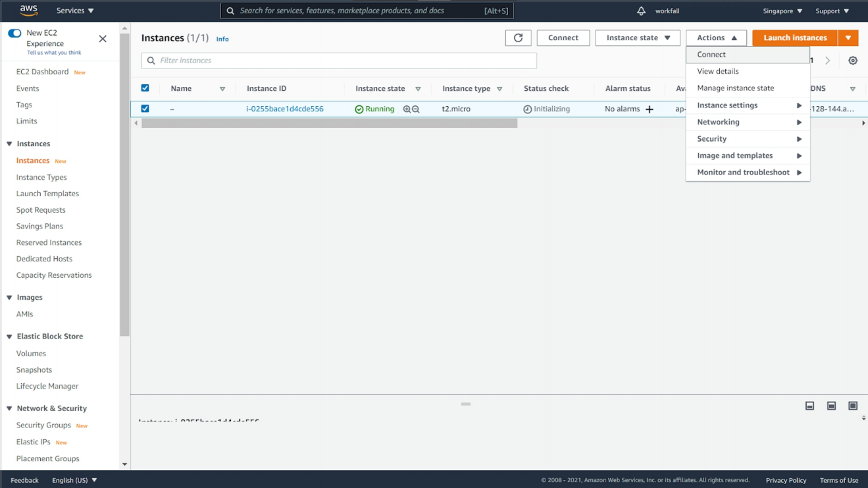The height and width of the screenshot is (488, 868).
Task: Choose Manage instance state menu item
Action: [748, 88]
